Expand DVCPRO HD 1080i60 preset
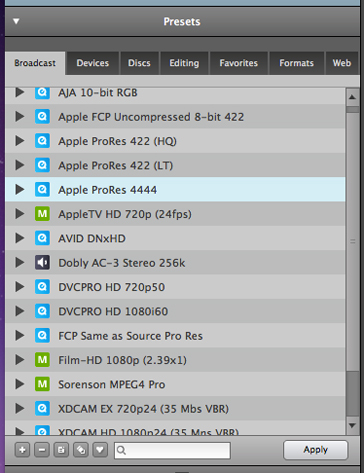364x473 pixels. (20, 311)
